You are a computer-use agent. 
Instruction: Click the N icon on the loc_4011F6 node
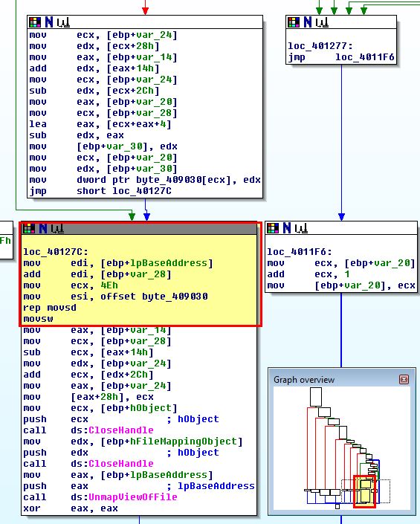click(x=287, y=228)
